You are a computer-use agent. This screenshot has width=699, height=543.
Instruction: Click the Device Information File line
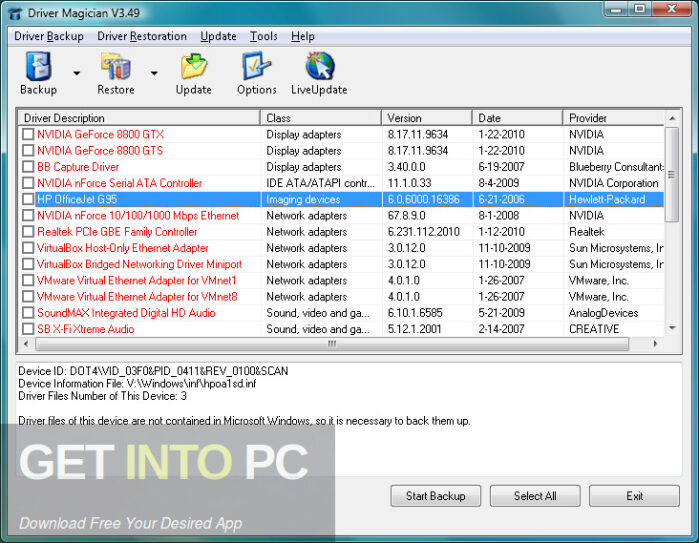coord(137,383)
